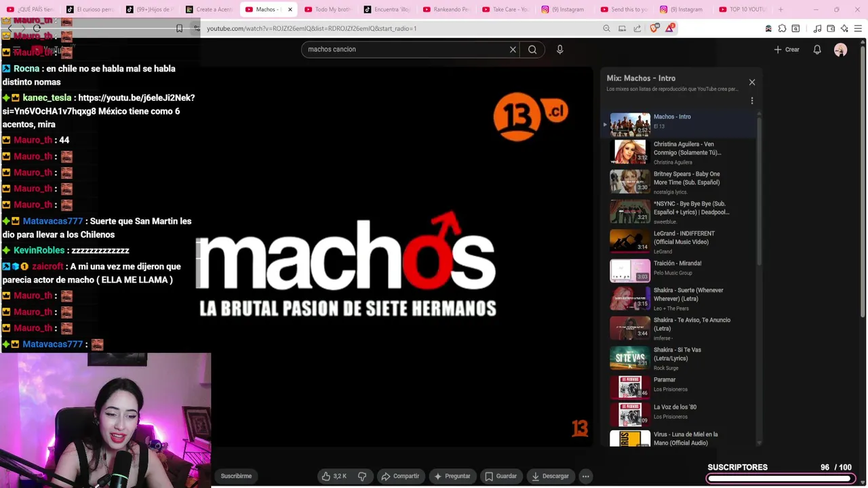
Task: Click the bookmark icon by the address bar
Action: (x=179, y=28)
